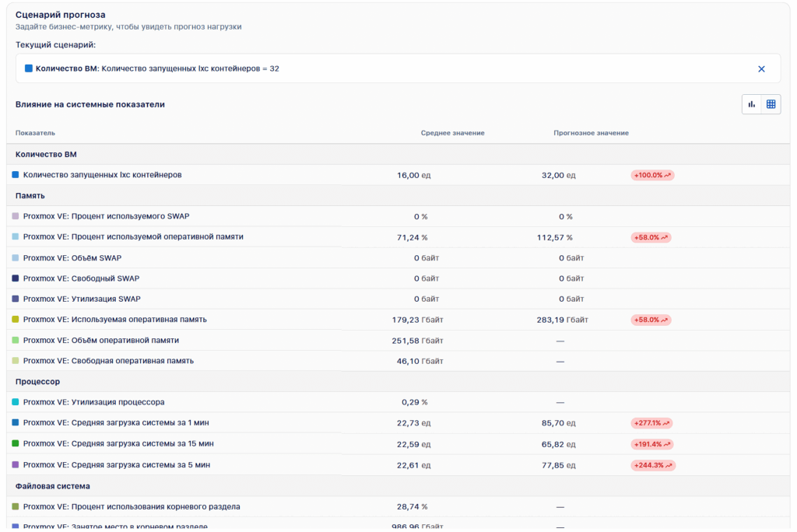
Task: Click the Среднее значение column header
Action: click(x=452, y=133)
